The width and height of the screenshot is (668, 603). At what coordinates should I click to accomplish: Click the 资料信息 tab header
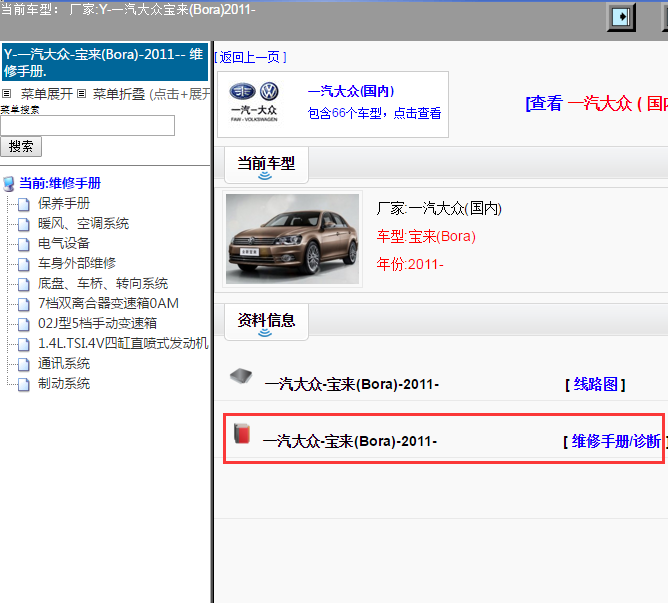(x=266, y=322)
